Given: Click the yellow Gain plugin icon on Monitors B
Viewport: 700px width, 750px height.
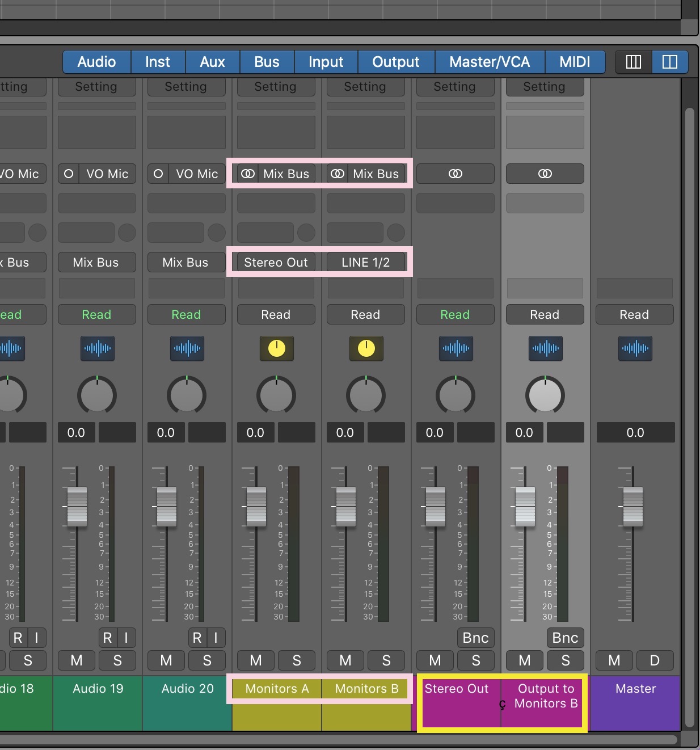Looking at the screenshot, I should (x=365, y=348).
